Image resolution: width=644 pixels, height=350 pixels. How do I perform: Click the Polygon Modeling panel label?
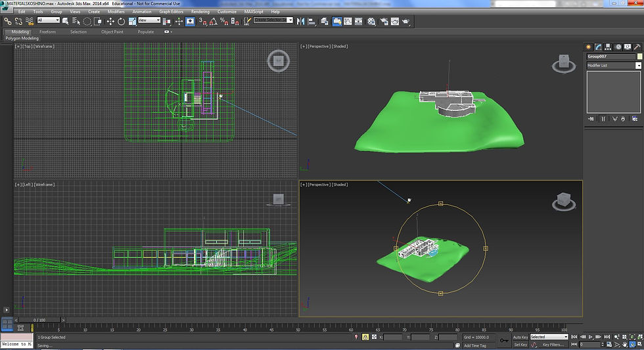click(22, 38)
